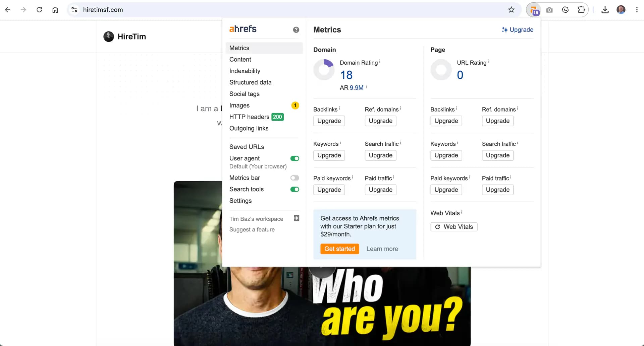This screenshot has height=346, width=644.
Task: Click the Ahrefs help question-mark icon
Action: [x=296, y=30]
